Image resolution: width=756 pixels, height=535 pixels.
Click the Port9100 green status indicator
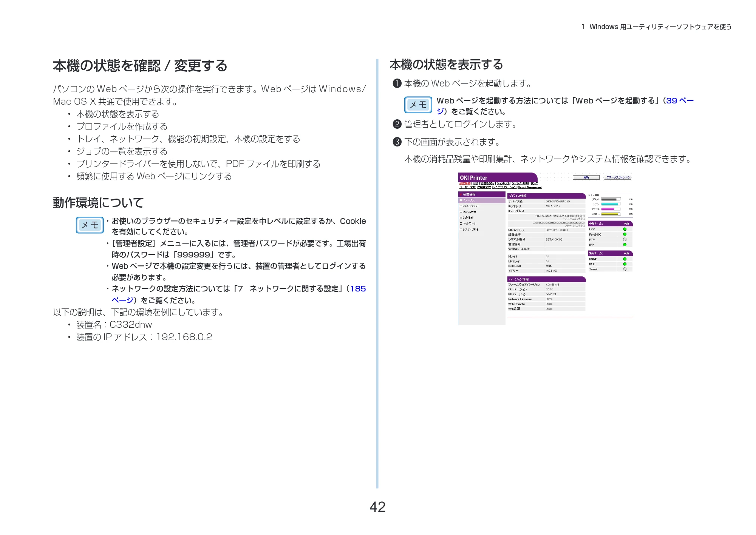(x=625, y=234)
